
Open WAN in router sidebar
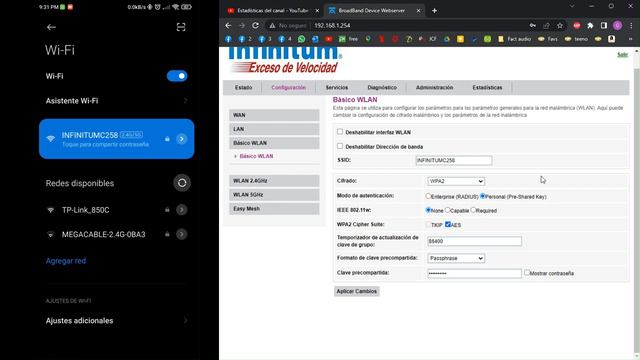[274, 115]
